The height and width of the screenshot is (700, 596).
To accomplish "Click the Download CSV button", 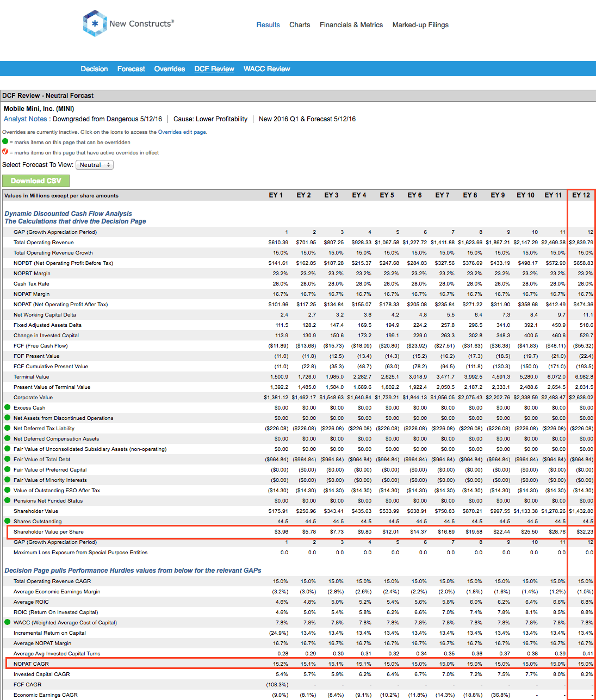I will click(36, 181).
